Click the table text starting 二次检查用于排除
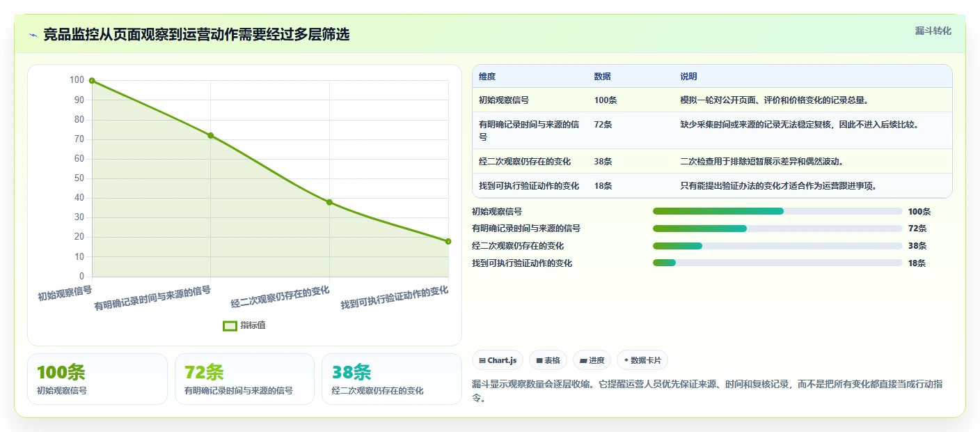Screen dimensions: 980x432 coord(761,162)
